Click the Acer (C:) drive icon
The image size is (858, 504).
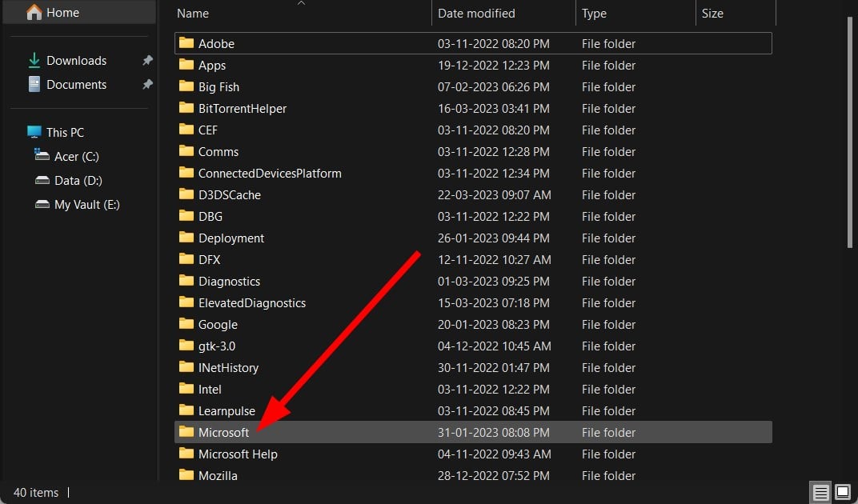(x=42, y=155)
